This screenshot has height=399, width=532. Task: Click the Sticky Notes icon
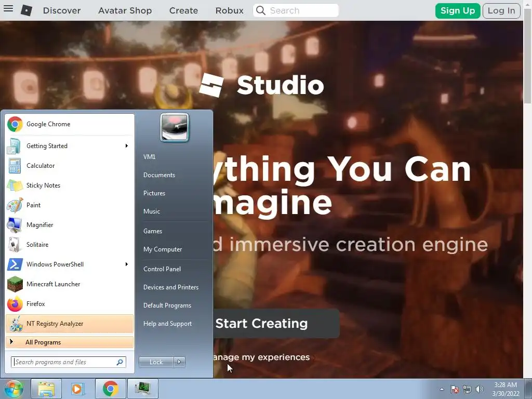click(15, 185)
